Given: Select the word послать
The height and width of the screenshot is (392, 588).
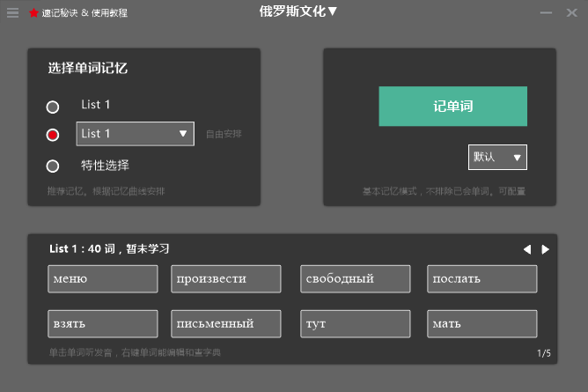Looking at the screenshot, I should tap(481, 278).
